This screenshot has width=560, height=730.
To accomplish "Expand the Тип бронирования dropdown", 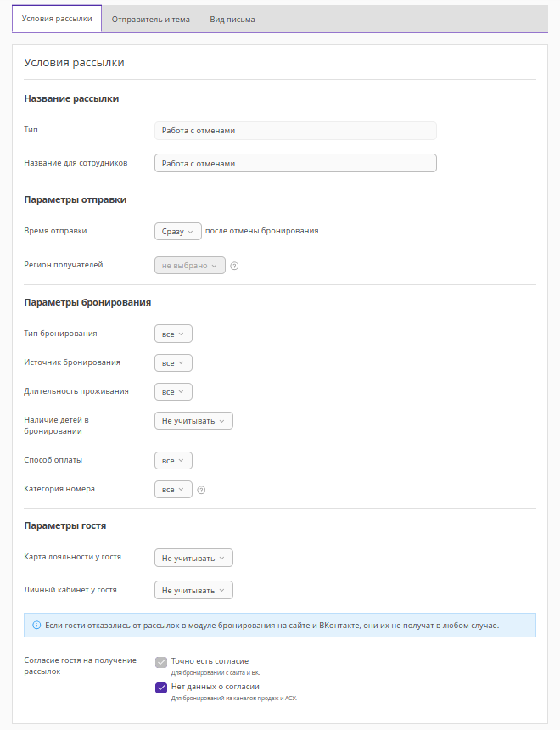I will coord(173,334).
